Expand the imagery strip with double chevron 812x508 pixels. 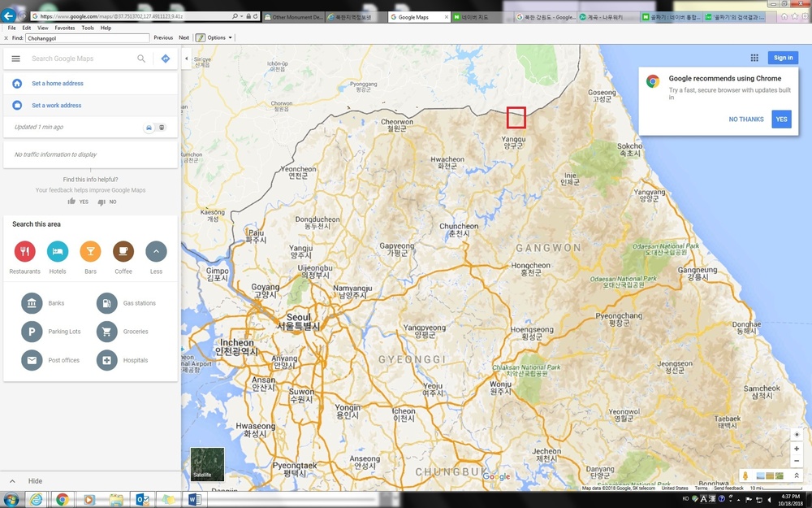[x=797, y=475]
